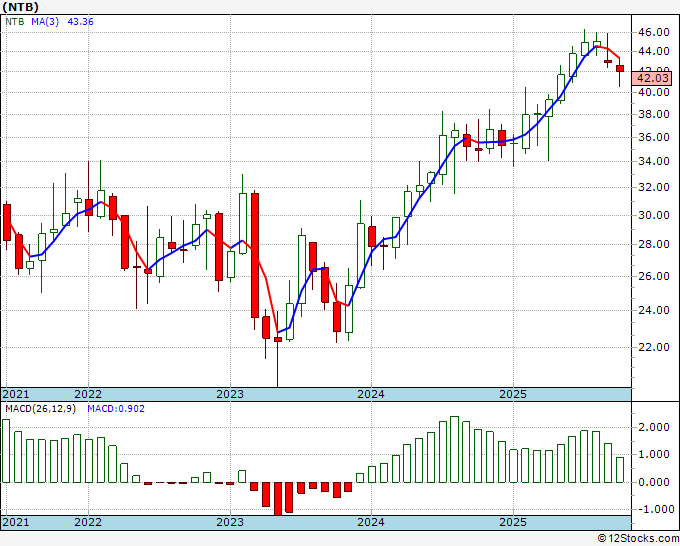Click the 32.00 price axis label
680x546 pixels.
pyautogui.click(x=653, y=187)
